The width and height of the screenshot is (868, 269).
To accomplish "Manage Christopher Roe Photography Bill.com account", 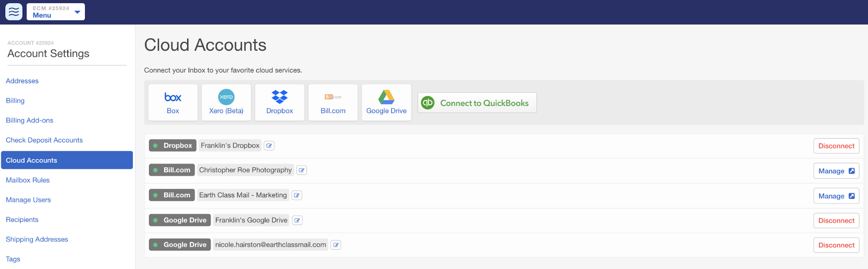I will point(836,171).
